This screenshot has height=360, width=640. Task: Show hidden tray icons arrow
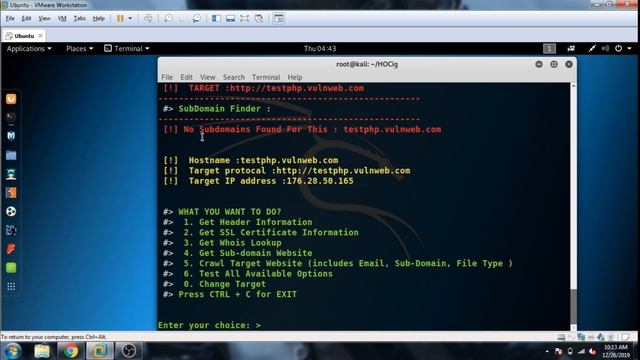click(x=547, y=351)
